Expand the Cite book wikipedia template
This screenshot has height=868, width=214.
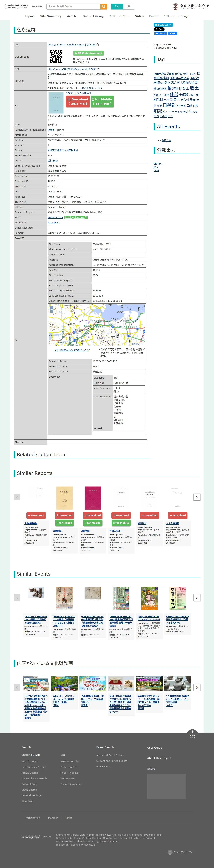pos(91,88)
